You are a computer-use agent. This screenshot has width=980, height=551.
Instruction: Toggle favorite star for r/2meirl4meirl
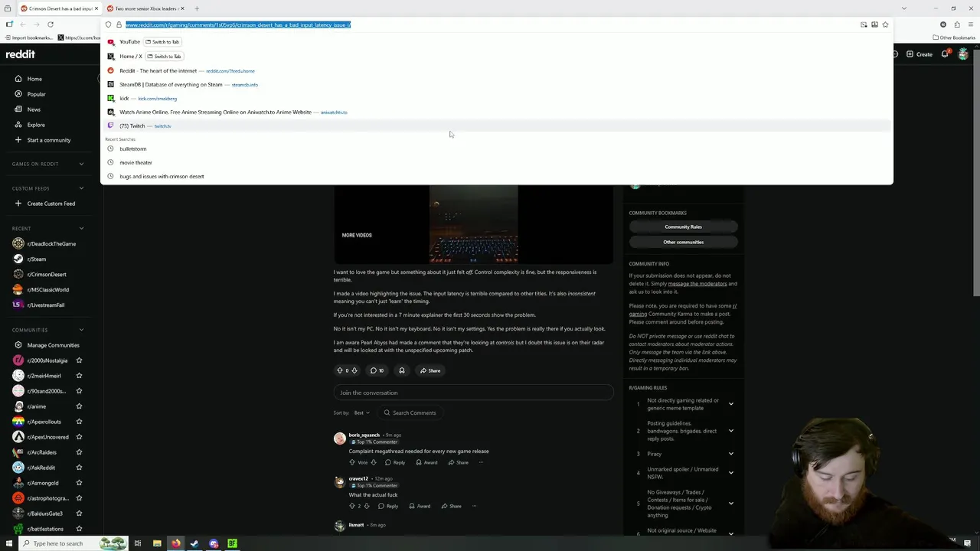click(79, 376)
